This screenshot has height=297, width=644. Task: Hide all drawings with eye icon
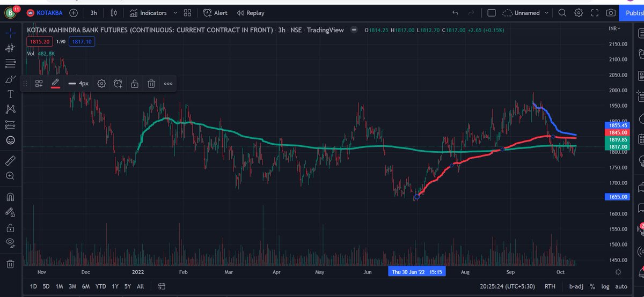(x=10, y=243)
